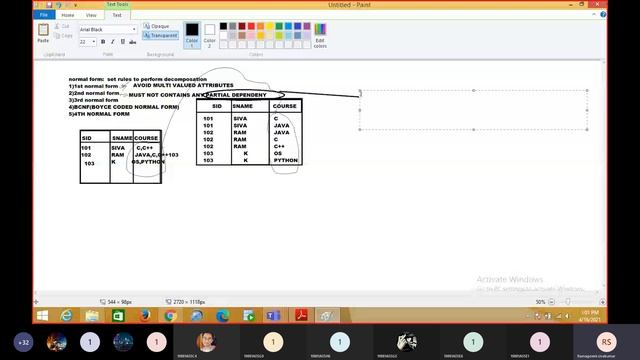The width and height of the screenshot is (640, 360).
Task: Select Color 1 foreground box
Action: click(x=192, y=36)
